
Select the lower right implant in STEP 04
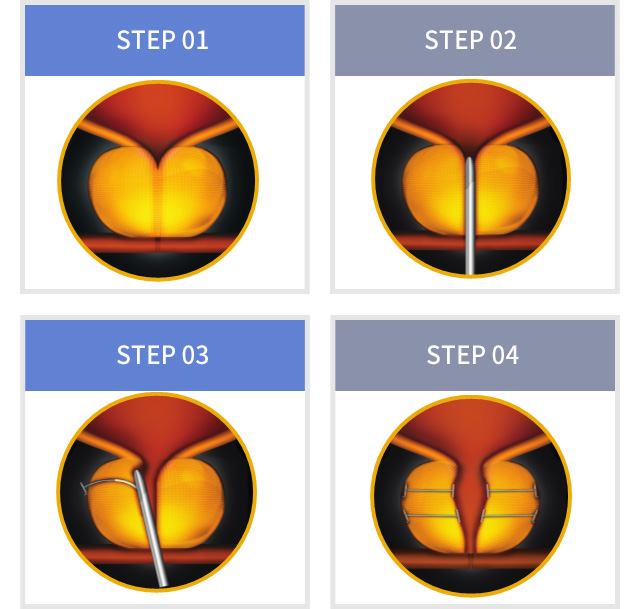click(x=509, y=516)
